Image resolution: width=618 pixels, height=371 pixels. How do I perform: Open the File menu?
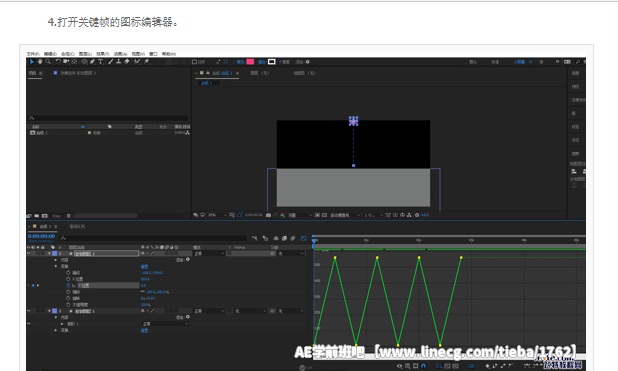pyautogui.click(x=33, y=54)
